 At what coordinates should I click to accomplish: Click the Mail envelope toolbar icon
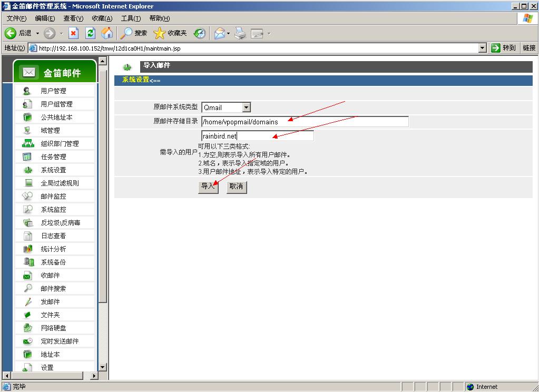pos(219,33)
